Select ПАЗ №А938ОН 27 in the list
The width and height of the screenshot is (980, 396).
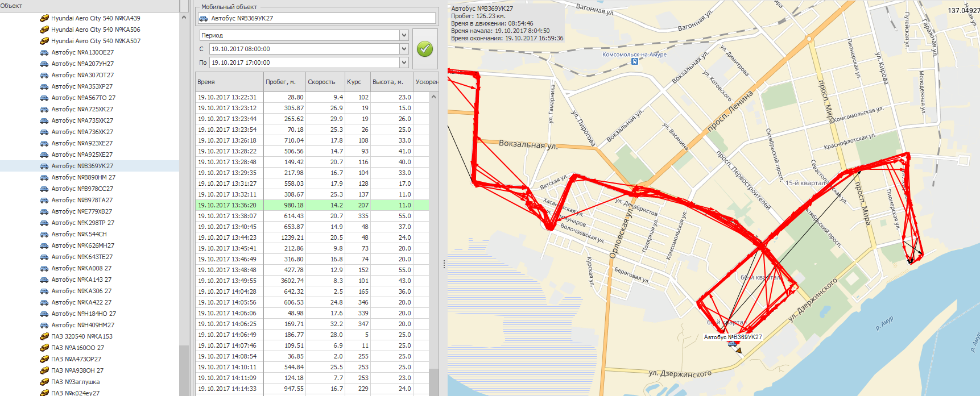pos(77,370)
